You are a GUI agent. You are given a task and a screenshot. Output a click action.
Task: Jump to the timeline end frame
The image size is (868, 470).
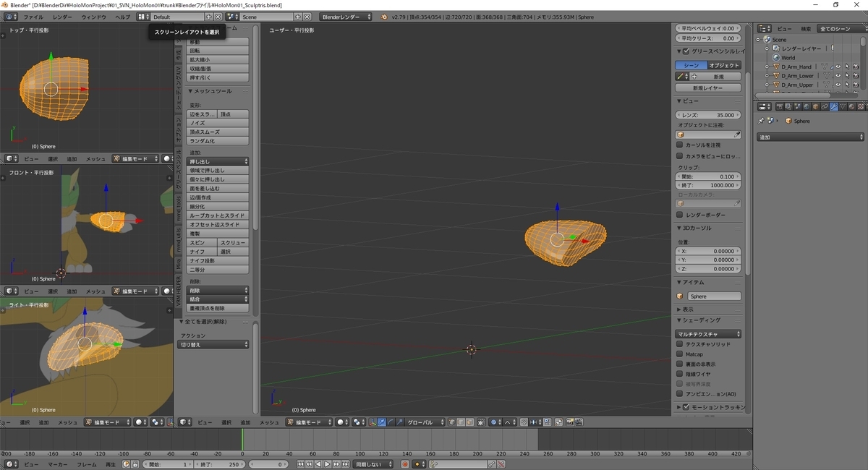(x=345, y=464)
